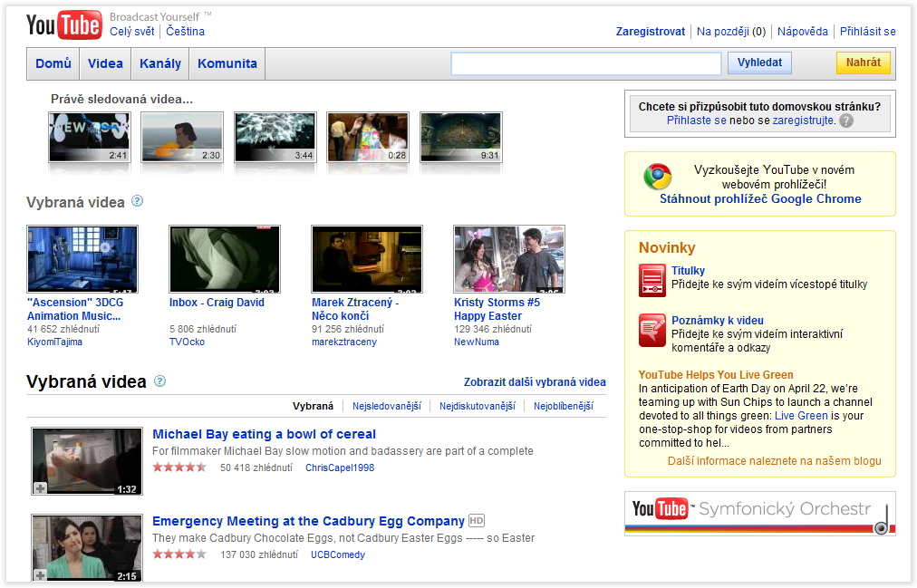Open "Ascension" 3DCG Animation Music title link
This screenshot has width=917, height=588.
(x=75, y=309)
